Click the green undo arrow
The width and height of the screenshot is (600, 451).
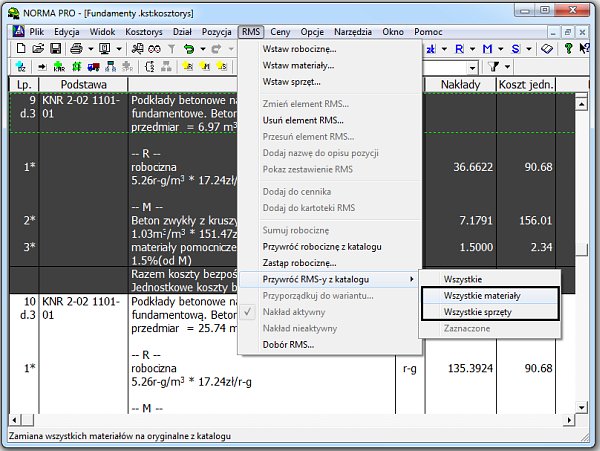(x=187, y=49)
